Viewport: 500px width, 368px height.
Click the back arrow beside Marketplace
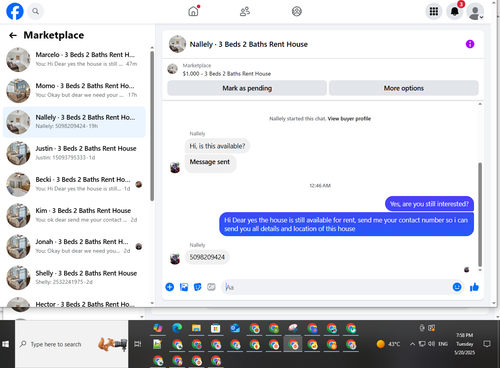tap(13, 35)
